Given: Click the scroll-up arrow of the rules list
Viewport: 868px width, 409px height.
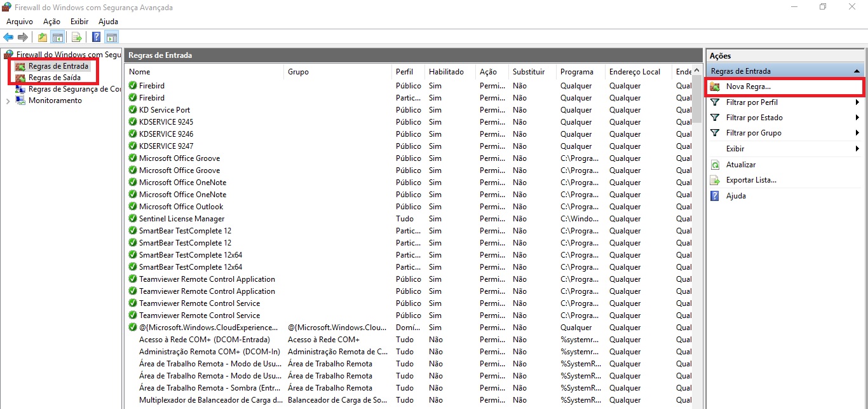Looking at the screenshot, I should (697, 69).
